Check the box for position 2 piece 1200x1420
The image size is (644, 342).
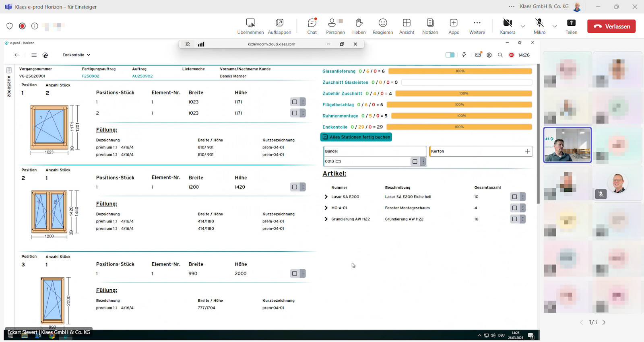point(295,187)
